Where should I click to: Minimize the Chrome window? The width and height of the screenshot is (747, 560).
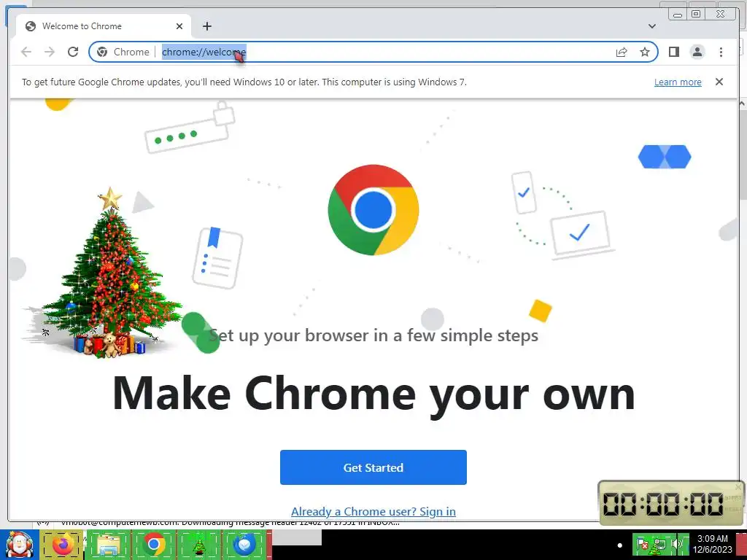point(678,15)
